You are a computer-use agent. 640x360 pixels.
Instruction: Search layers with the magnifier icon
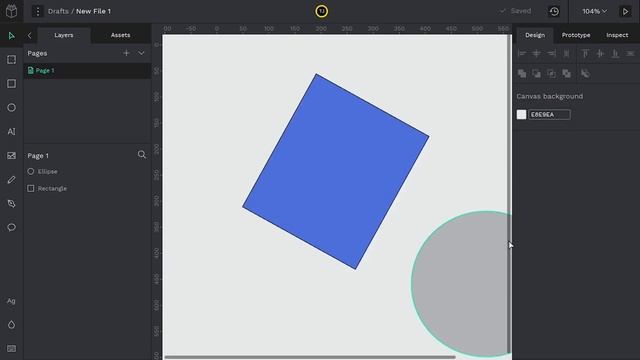click(142, 155)
